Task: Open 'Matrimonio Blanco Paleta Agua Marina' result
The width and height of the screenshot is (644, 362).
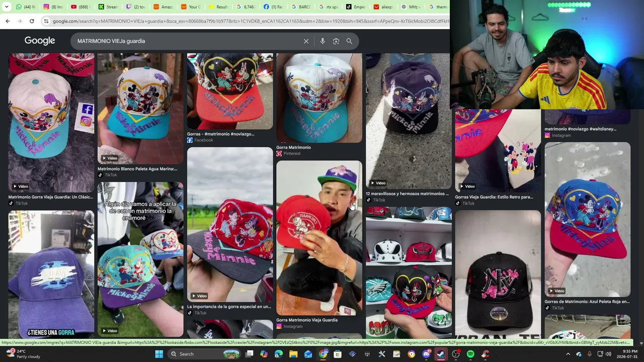Action: tap(137, 169)
